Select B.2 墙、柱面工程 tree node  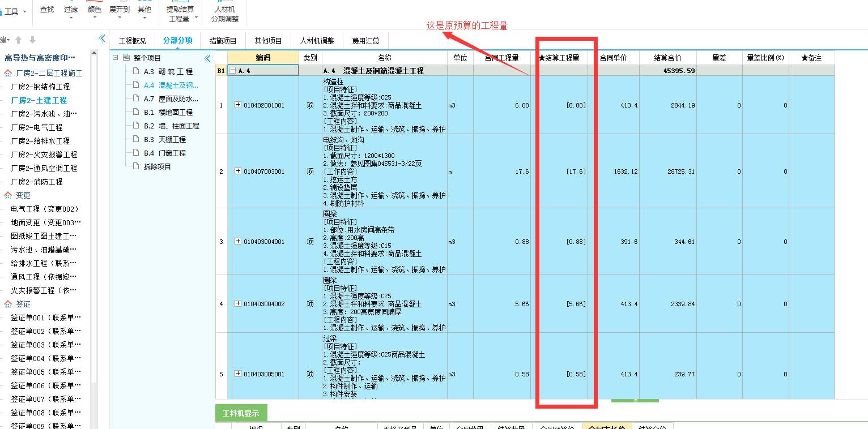171,126
